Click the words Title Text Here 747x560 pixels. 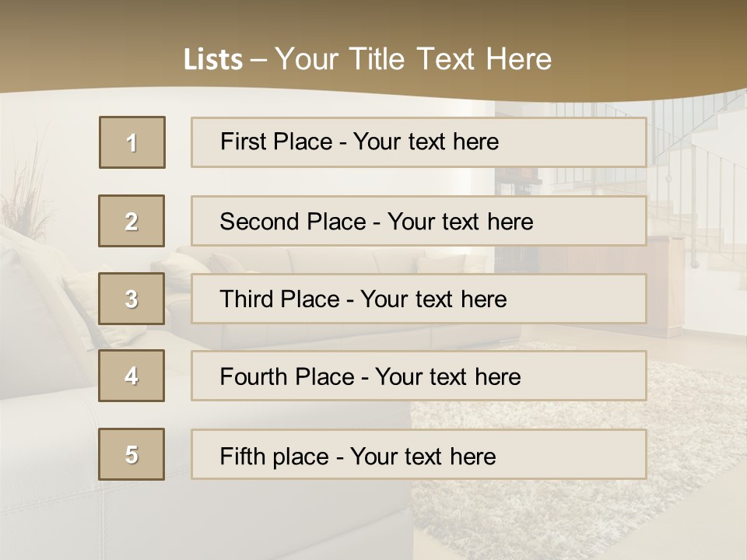[x=451, y=59]
